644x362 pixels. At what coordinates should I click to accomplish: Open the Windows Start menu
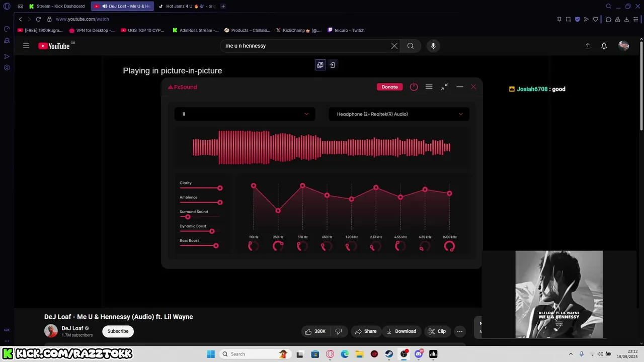pos(210,354)
